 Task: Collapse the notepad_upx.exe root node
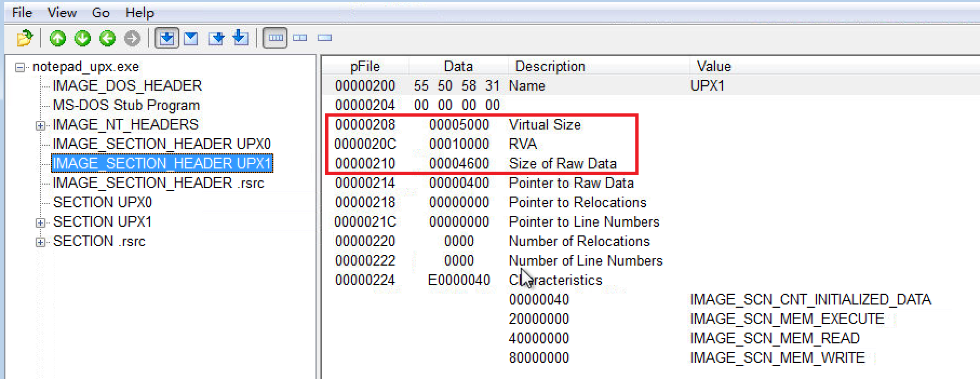(x=20, y=67)
